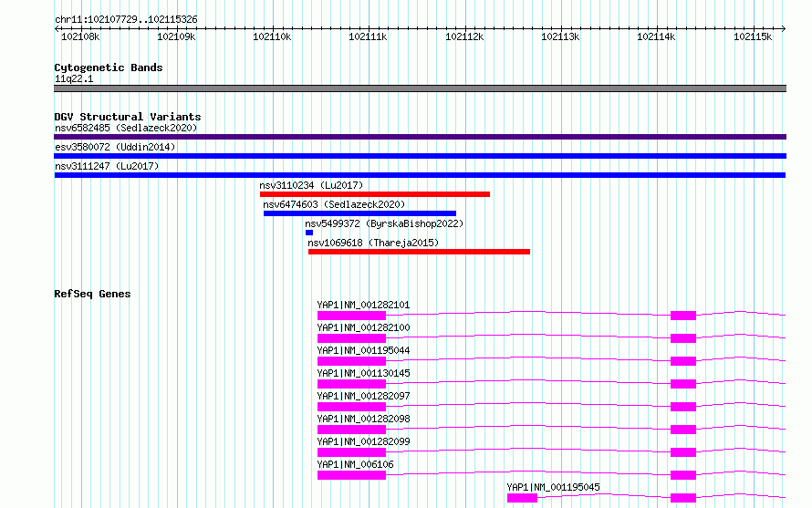Viewport: 812px width, 508px height.
Task: Click the nsv3110234 (Lu2017) label
Action: pyautogui.click(x=311, y=185)
